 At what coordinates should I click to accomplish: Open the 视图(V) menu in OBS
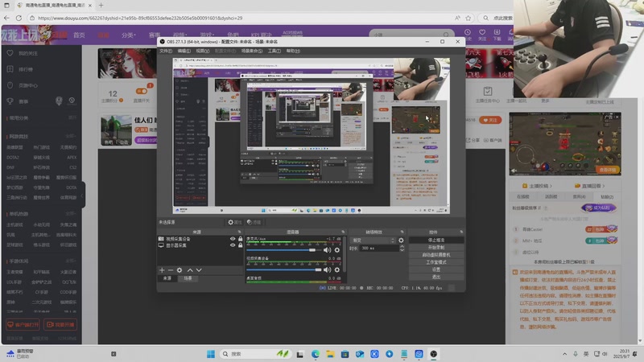tap(203, 51)
